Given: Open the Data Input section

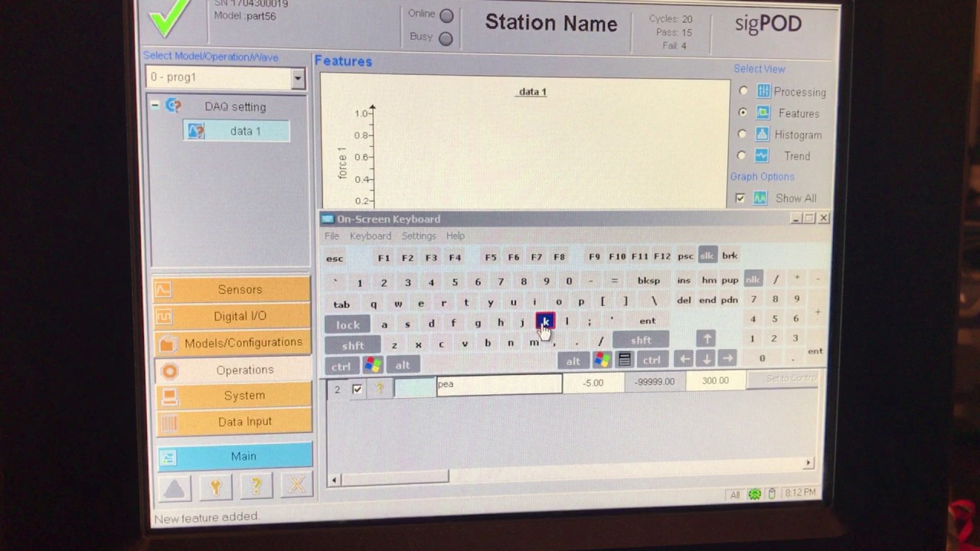Looking at the screenshot, I should [x=234, y=422].
